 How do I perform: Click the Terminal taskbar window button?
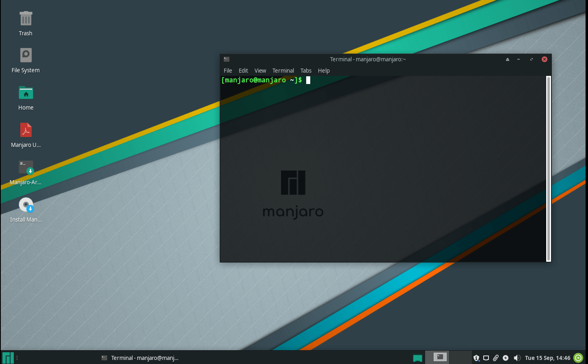tap(140, 358)
